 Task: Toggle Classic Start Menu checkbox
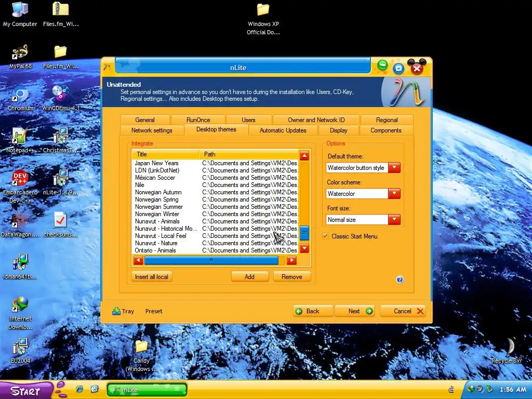click(326, 236)
